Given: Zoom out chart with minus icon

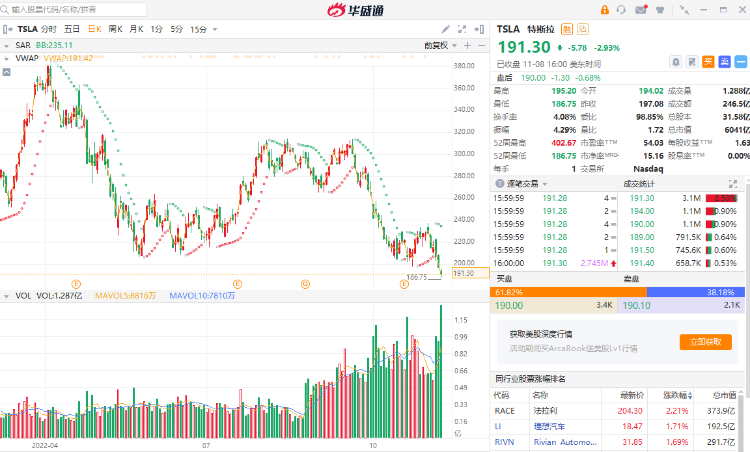Looking at the screenshot, I should tap(482, 45).
